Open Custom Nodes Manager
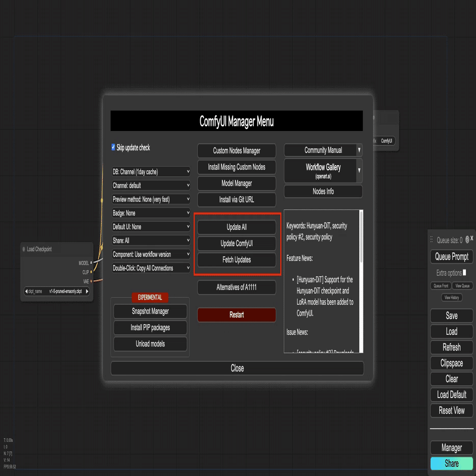Image resolution: width=476 pixels, height=476 pixels. [236, 150]
